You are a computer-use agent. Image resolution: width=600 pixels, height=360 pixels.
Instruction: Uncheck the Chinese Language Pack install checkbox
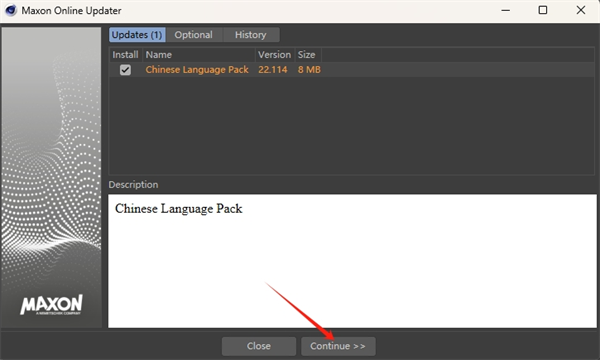coord(125,70)
